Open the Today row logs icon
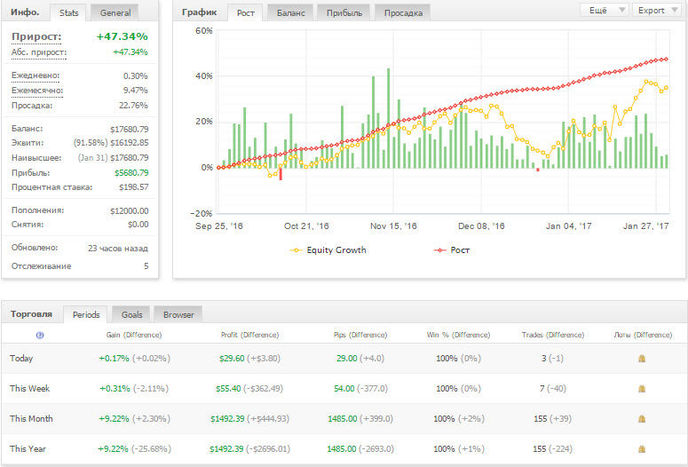The height and width of the screenshot is (467, 688). [641, 359]
